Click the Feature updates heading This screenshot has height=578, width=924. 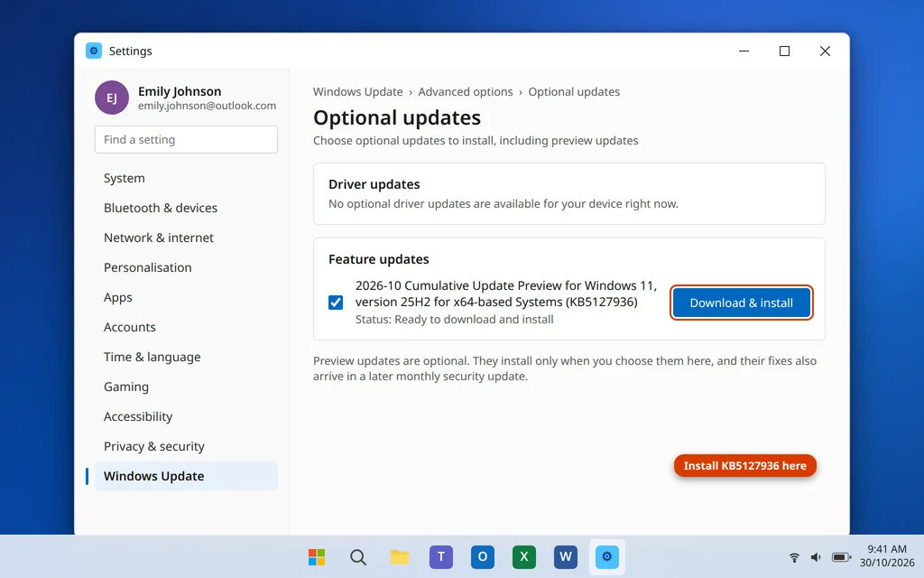point(379,259)
